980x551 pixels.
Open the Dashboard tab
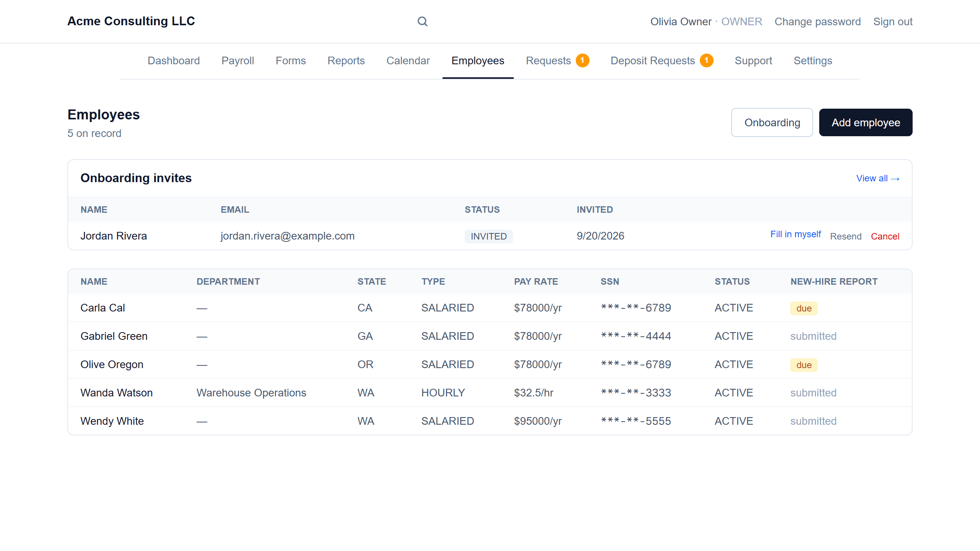click(174, 60)
